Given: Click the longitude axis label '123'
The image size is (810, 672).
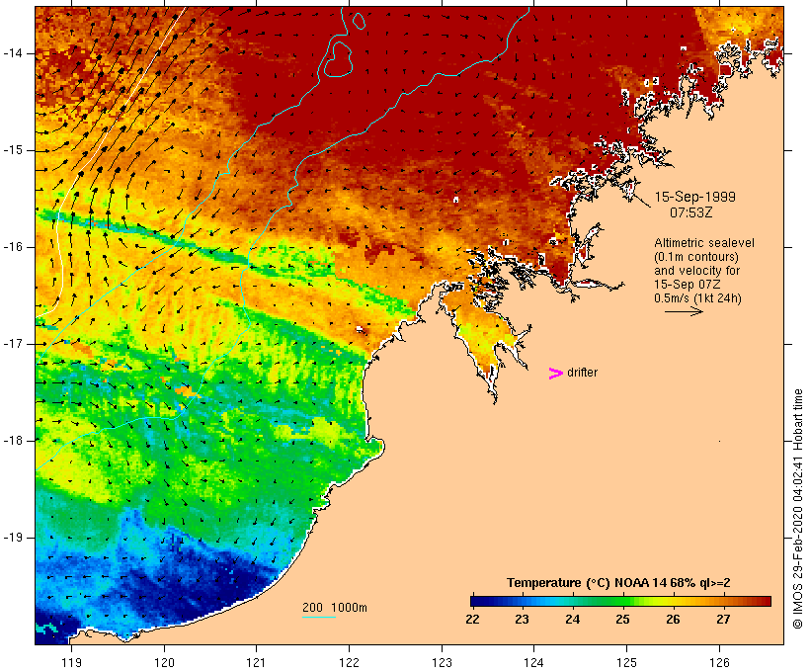Looking at the screenshot, I should 442,662.
